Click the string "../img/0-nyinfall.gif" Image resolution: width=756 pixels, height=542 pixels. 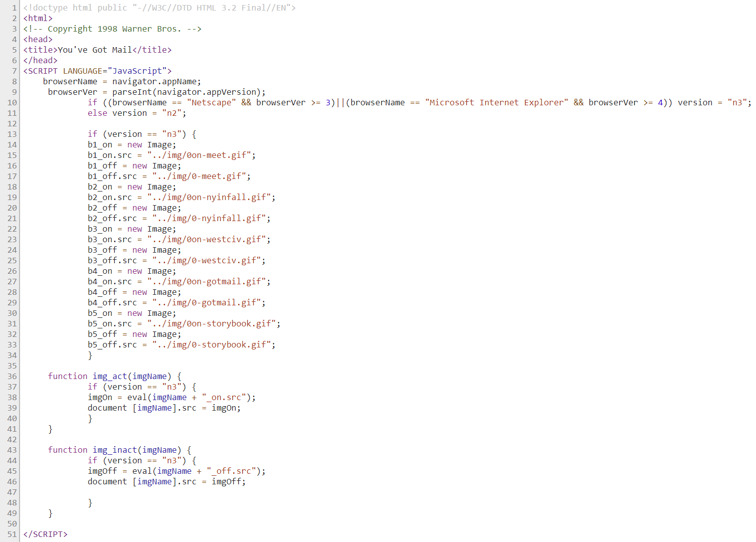(x=209, y=218)
